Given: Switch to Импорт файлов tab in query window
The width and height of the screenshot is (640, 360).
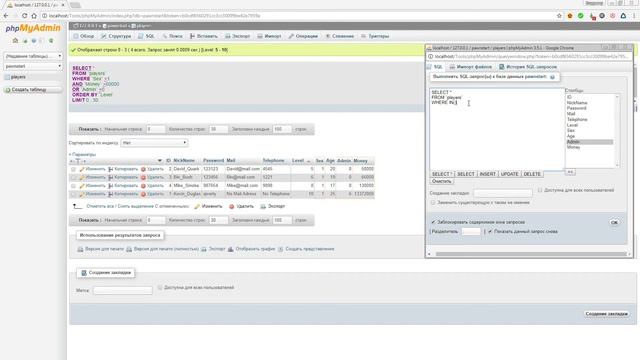Looking at the screenshot, I should click(470, 67).
